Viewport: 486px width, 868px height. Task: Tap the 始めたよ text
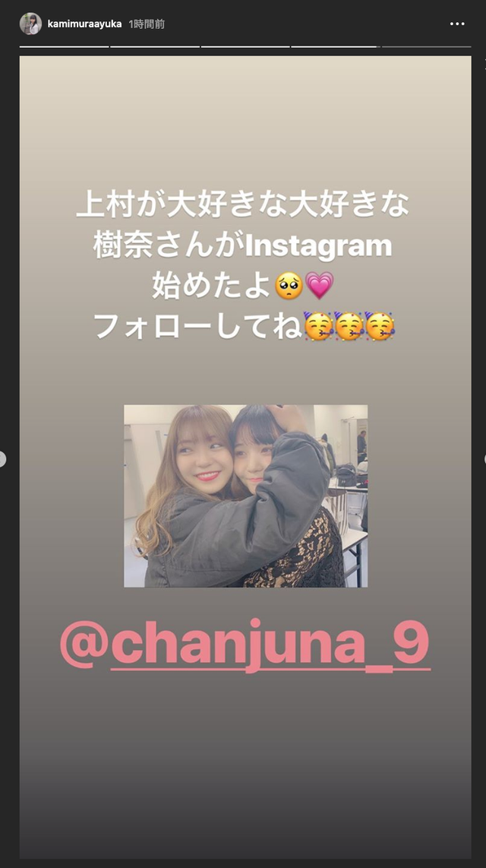coord(213,287)
